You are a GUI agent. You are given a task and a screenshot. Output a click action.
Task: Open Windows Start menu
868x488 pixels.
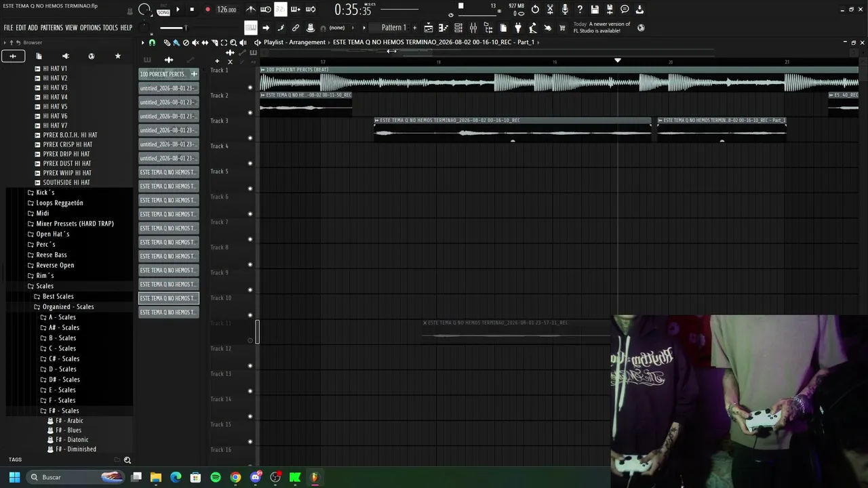point(14,477)
